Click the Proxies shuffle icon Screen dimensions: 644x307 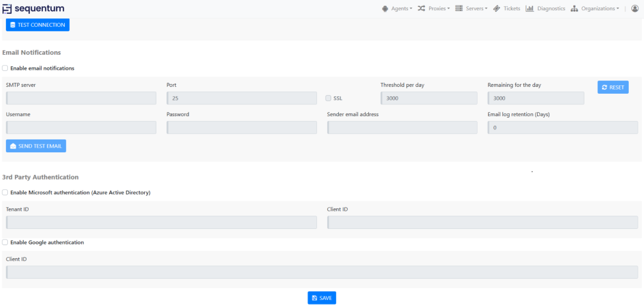pos(421,9)
